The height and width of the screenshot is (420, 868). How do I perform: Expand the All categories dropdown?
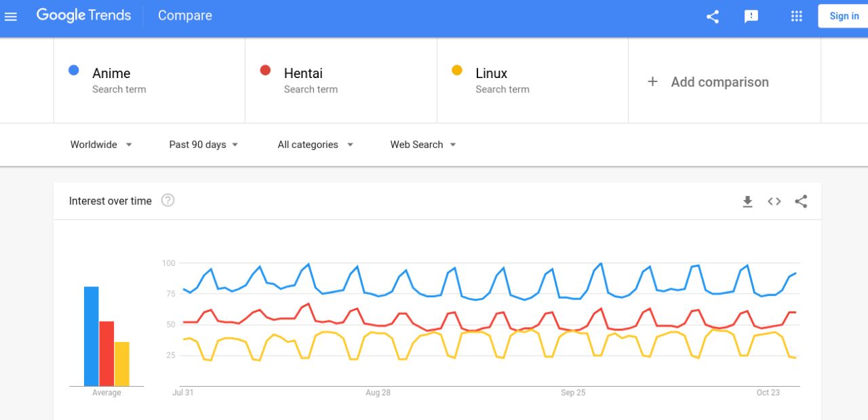click(x=315, y=145)
